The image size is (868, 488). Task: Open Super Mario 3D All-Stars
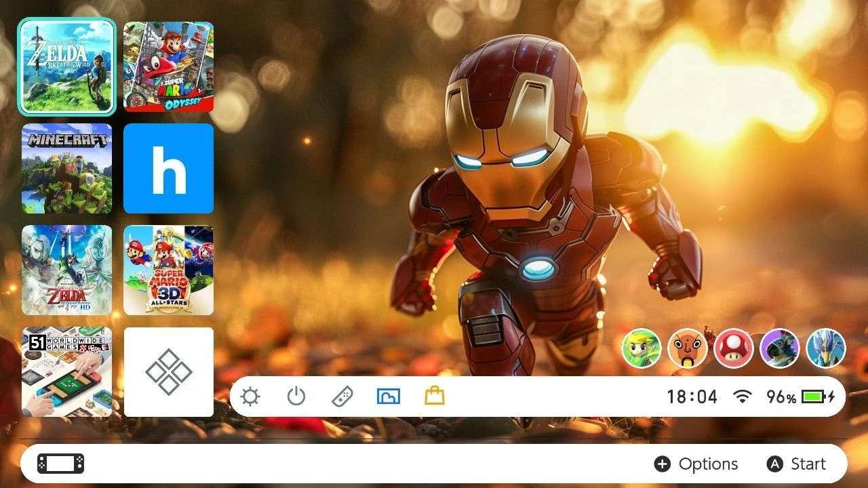click(168, 270)
